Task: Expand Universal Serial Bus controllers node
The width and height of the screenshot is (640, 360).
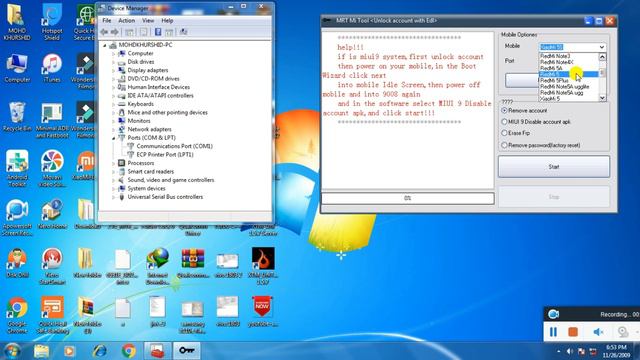Action: pos(114,197)
